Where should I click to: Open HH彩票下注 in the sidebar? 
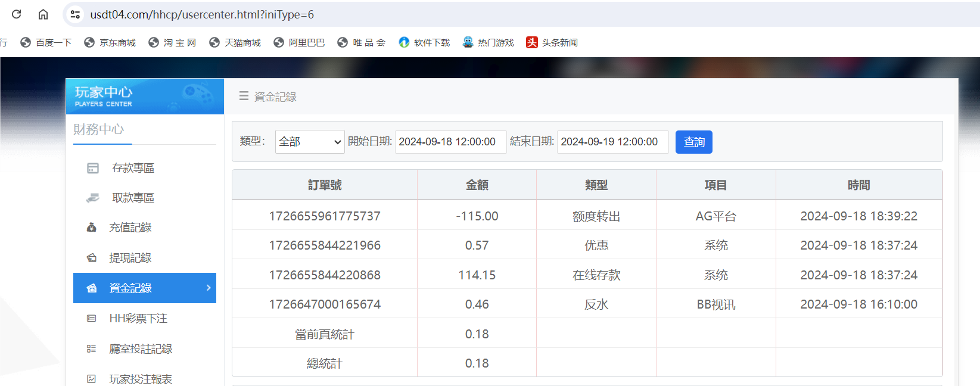138,319
